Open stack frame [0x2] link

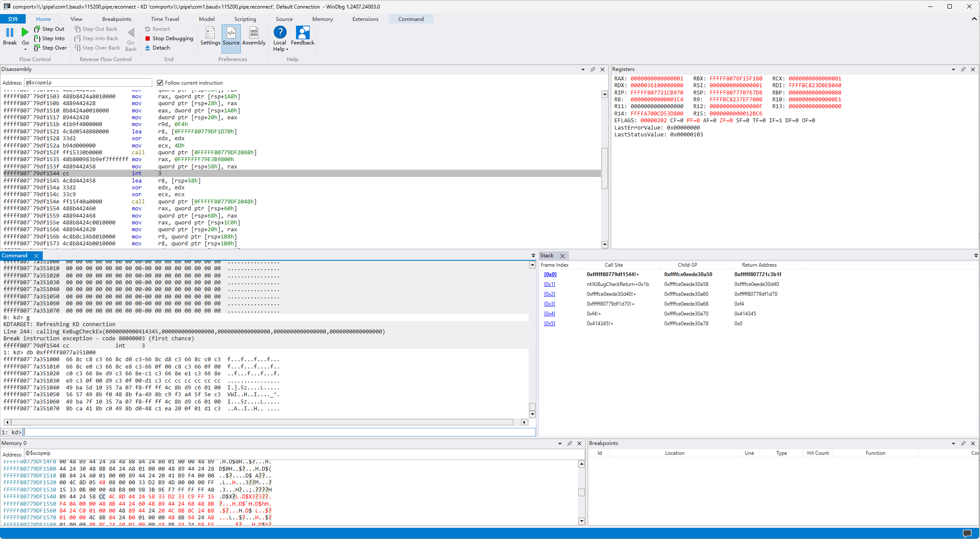click(x=550, y=294)
